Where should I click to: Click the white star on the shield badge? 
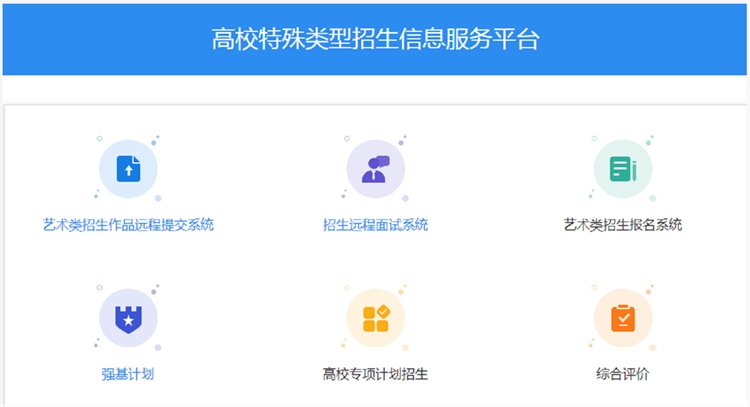tap(128, 320)
